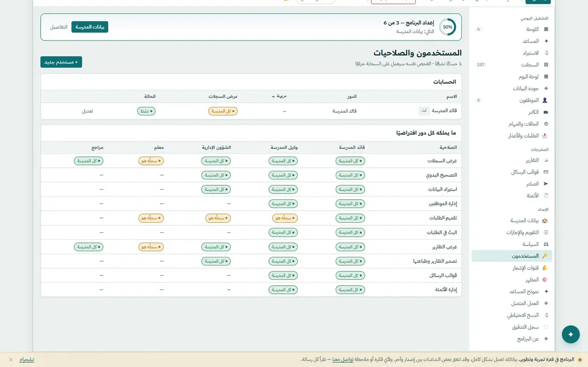
Task: Click the 107 count badge beside السجلات
Action: [x=481, y=65]
